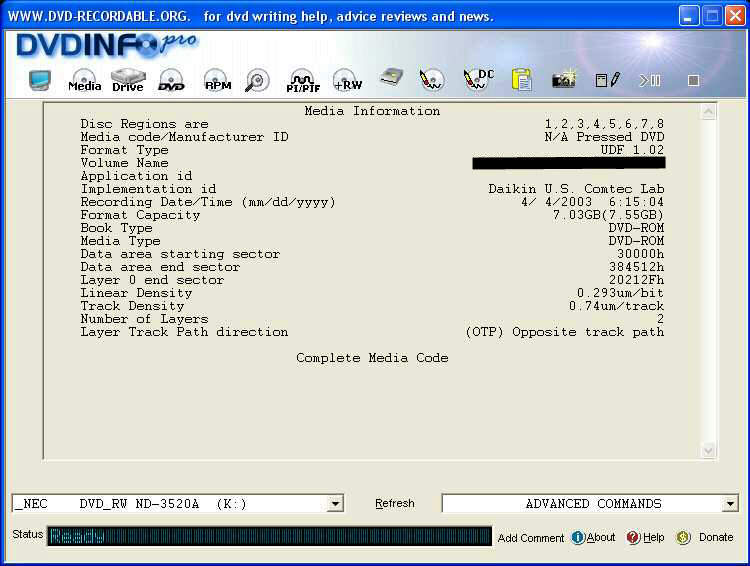The image size is (750, 566).
Task: Click the recording date '4/ 4/2003 6:15:04'
Action: tap(593, 202)
